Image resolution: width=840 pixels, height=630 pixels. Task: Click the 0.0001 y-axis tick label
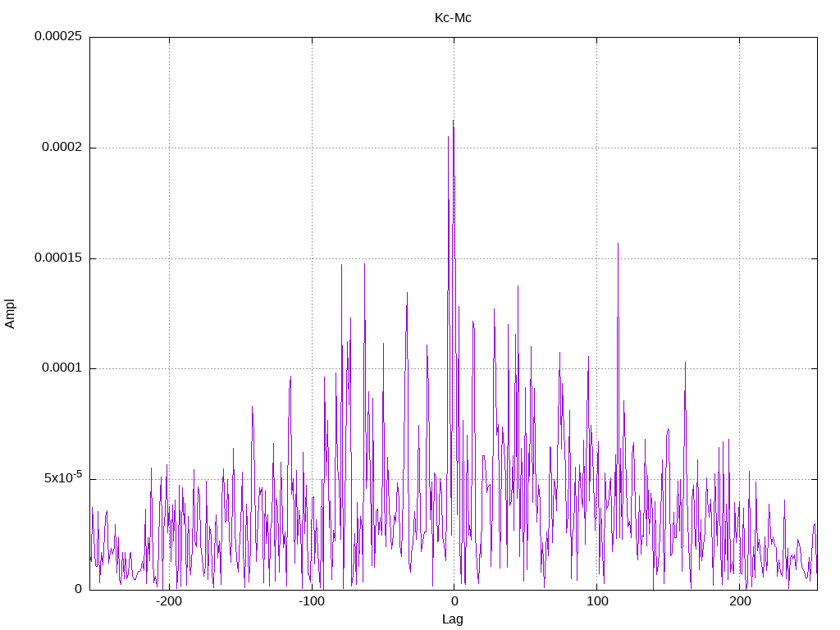click(62, 368)
